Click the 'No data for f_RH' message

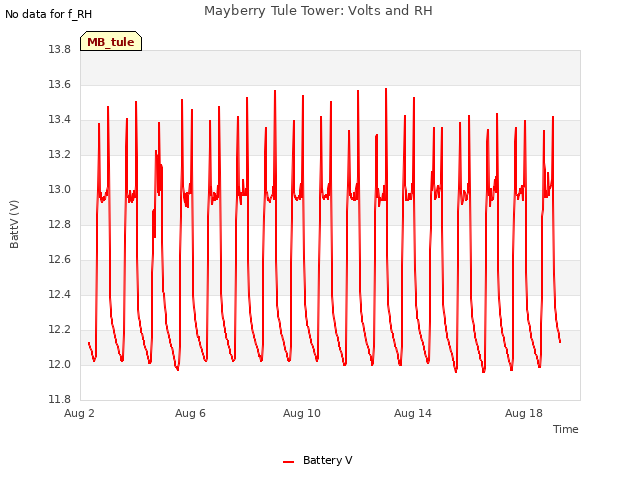click(48, 14)
